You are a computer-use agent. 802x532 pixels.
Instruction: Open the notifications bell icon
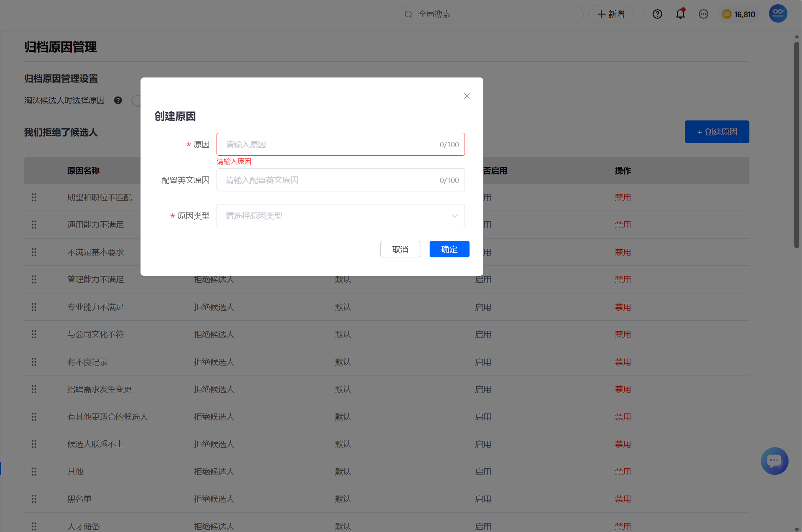coord(680,14)
